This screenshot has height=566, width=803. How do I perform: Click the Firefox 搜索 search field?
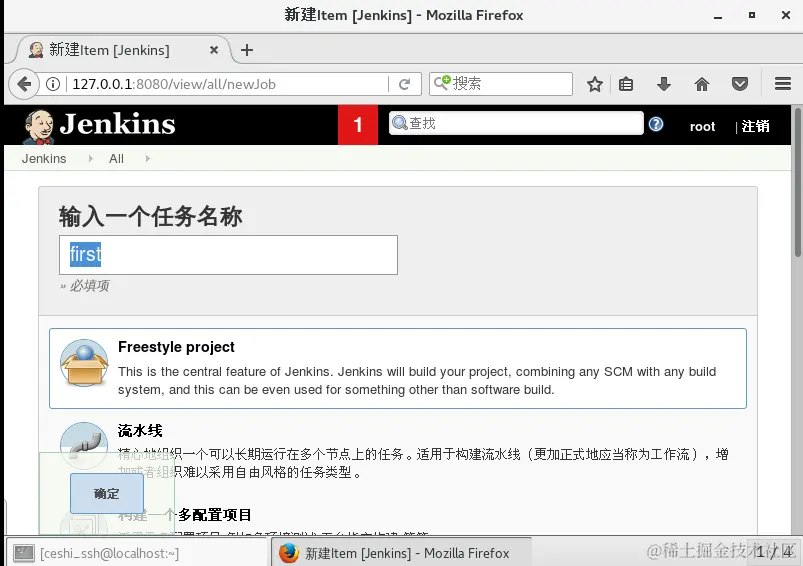[501, 83]
